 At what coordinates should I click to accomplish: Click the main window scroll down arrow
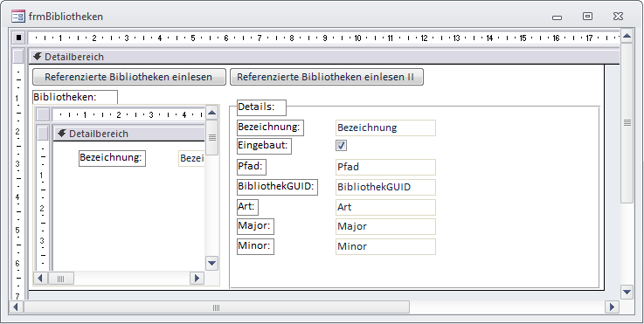pyautogui.click(x=627, y=292)
